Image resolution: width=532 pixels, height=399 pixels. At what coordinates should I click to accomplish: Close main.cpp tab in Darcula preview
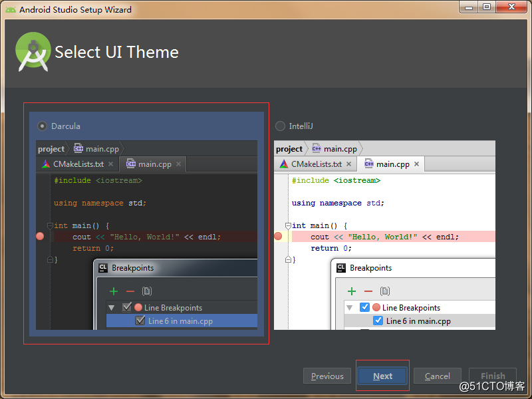tap(178, 164)
